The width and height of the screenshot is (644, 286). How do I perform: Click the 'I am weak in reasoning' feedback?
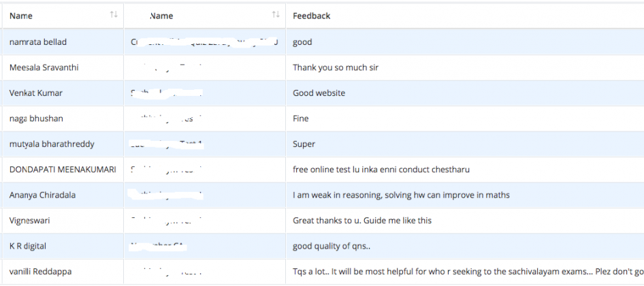point(401,195)
